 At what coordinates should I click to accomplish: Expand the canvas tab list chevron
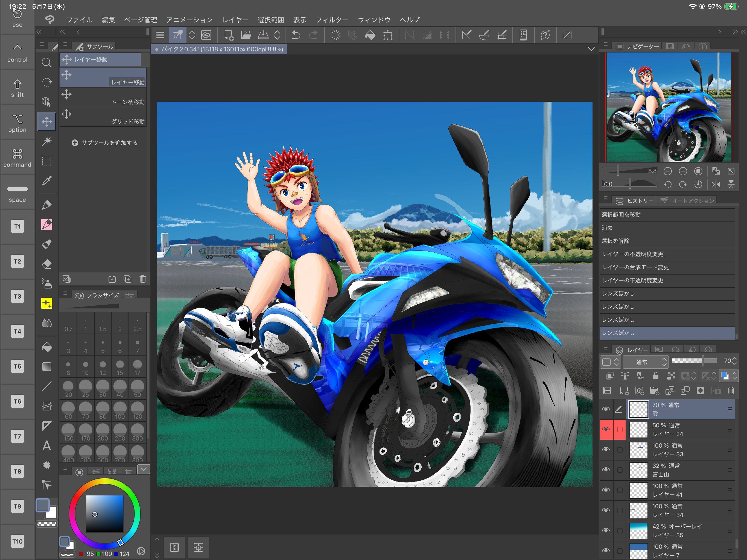pyautogui.click(x=591, y=49)
